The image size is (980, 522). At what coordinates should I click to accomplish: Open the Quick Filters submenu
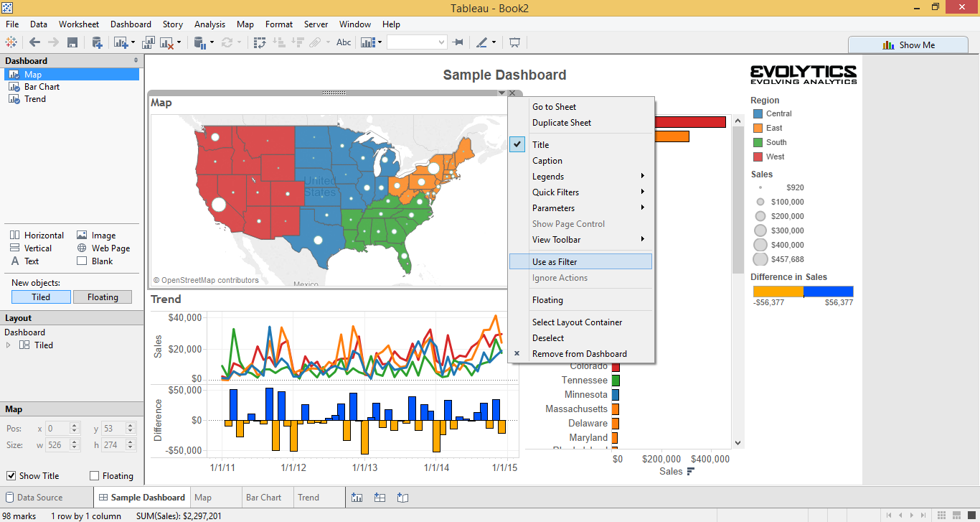(555, 192)
